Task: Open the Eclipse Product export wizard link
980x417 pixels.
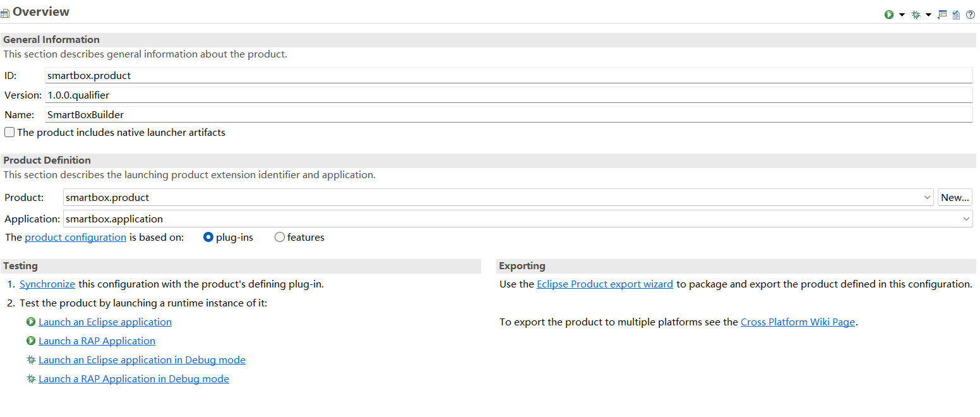Action: [x=605, y=284]
